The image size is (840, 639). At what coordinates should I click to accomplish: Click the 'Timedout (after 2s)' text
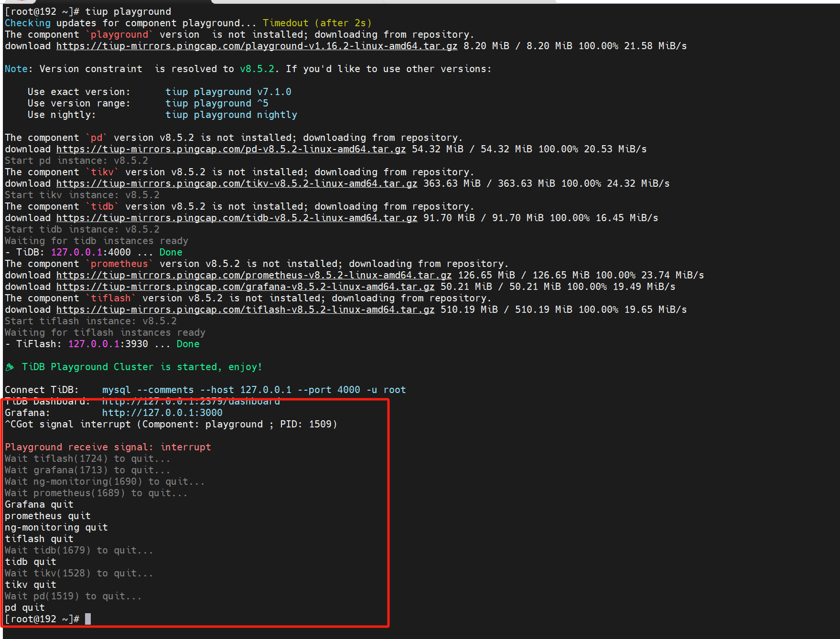pyautogui.click(x=317, y=23)
